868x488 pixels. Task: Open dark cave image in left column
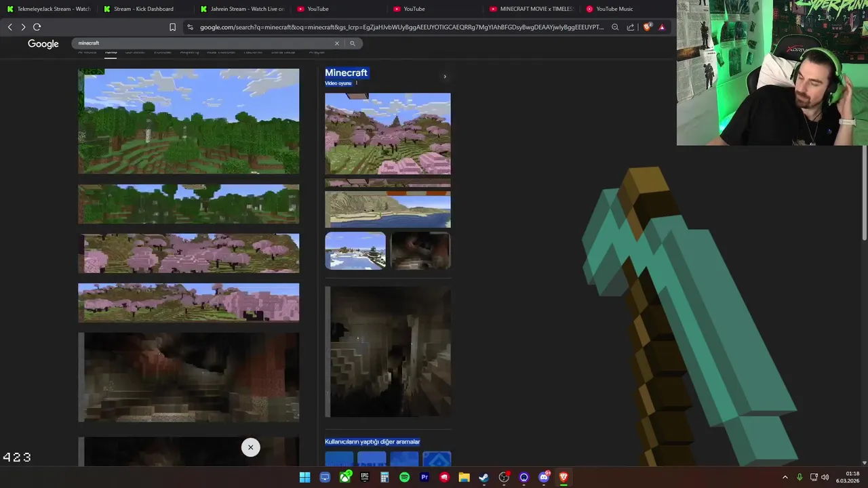pyautogui.click(x=189, y=377)
